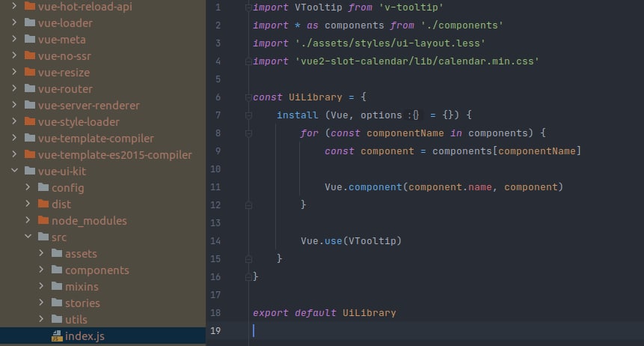This screenshot has height=346, width=644.
Task: Click the './components' import path
Action: click(462, 25)
